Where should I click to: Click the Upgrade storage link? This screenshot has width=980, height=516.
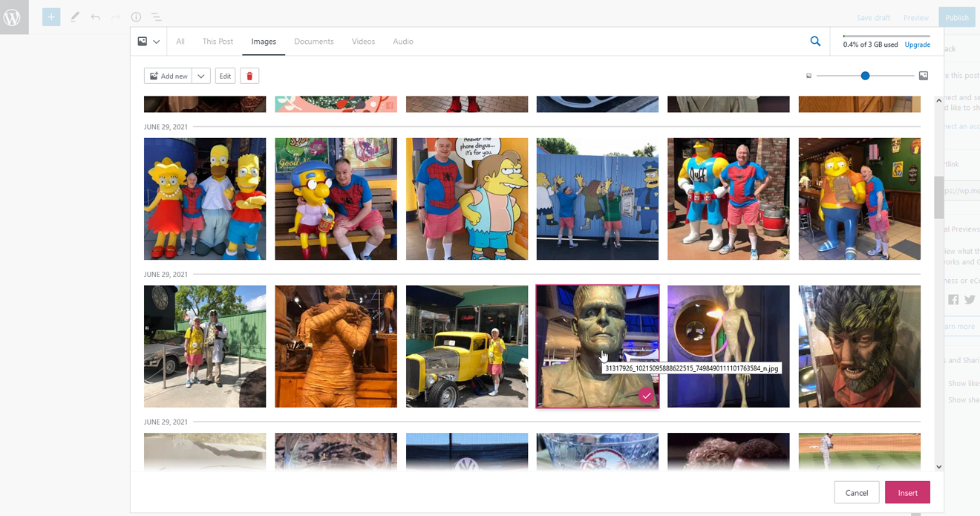917,45
